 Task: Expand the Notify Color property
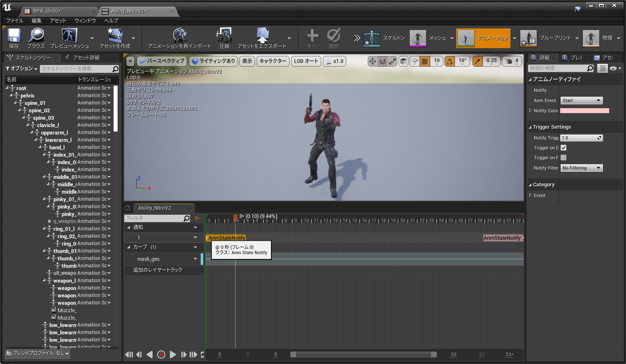[530, 110]
